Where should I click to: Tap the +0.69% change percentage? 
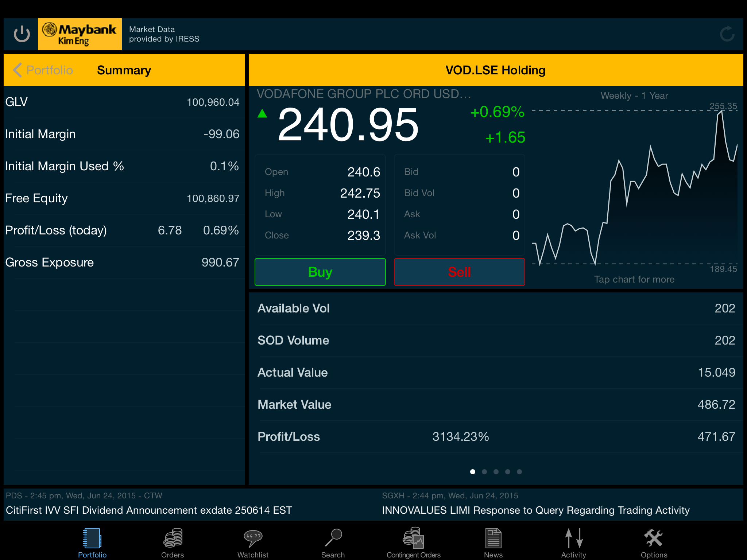pyautogui.click(x=498, y=112)
